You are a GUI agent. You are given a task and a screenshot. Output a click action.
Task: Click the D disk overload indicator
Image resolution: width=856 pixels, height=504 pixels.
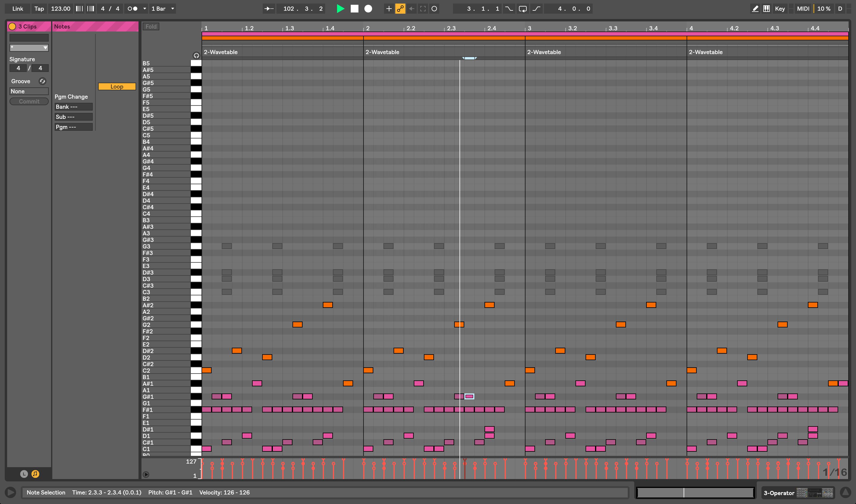pos(840,9)
